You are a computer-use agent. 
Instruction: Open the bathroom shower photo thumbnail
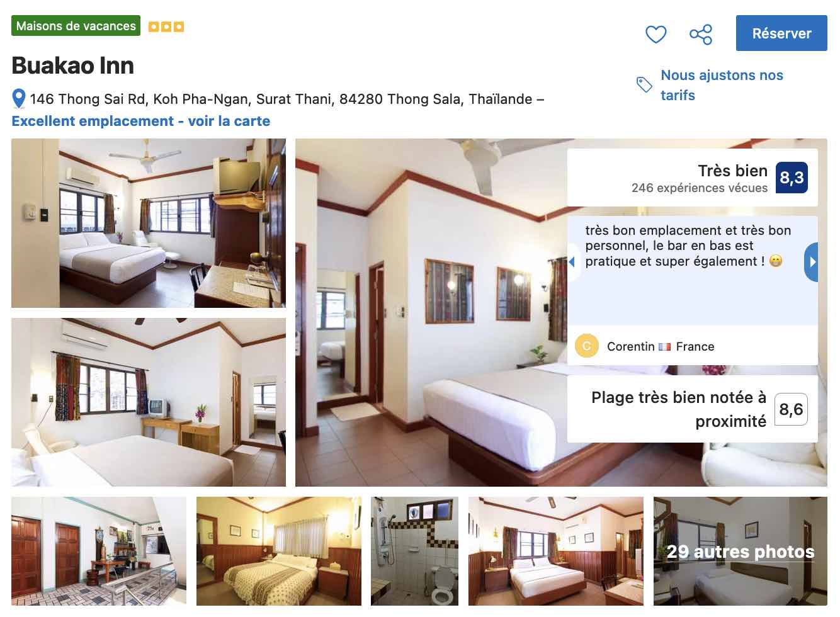tap(414, 552)
